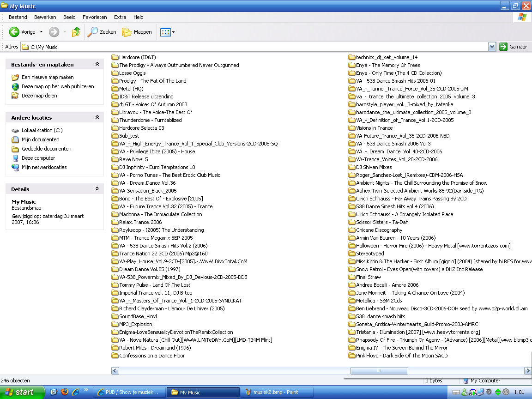Expand the quick launch chevron
The image size is (532, 399).
point(86,389)
